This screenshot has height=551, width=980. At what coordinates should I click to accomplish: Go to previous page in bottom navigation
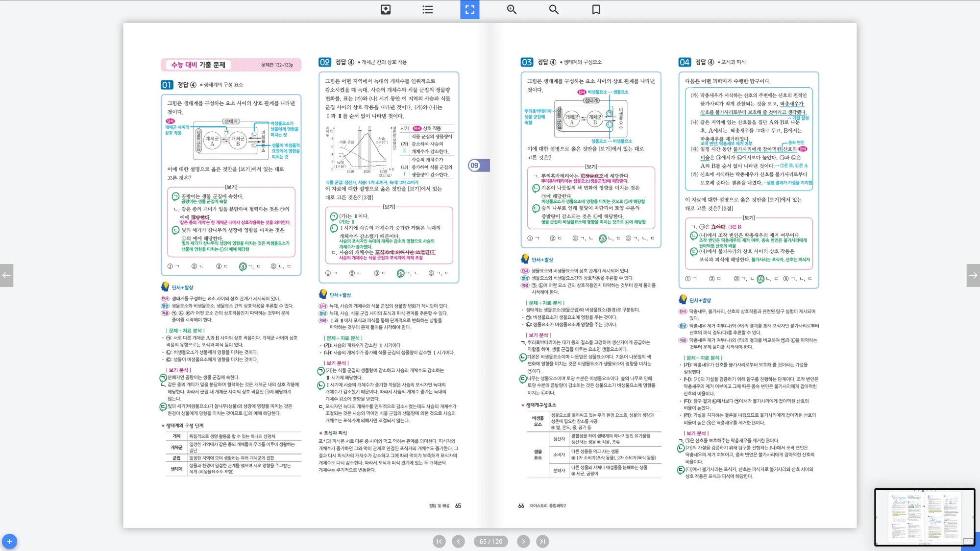[458, 541]
